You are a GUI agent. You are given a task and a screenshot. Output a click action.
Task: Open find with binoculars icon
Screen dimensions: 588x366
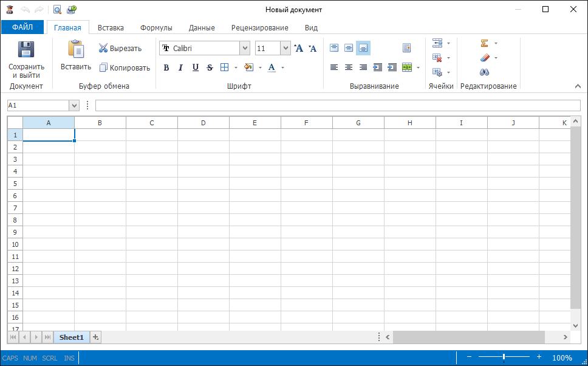click(484, 72)
